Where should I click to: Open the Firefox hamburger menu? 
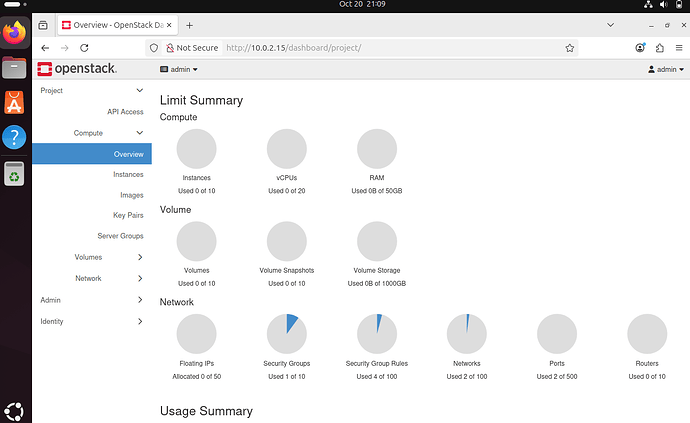pos(679,48)
